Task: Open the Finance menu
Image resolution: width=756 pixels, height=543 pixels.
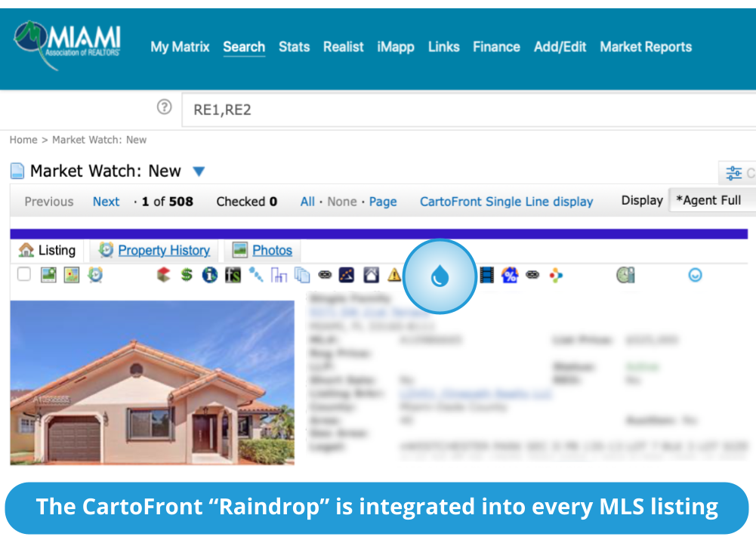Action: [x=497, y=47]
